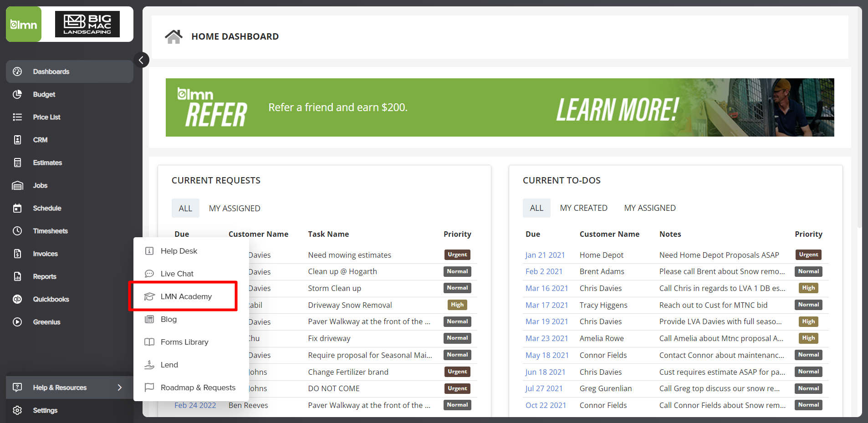Click the Estimates calculator icon
Viewport: 868px width, 423px height.
point(17,163)
